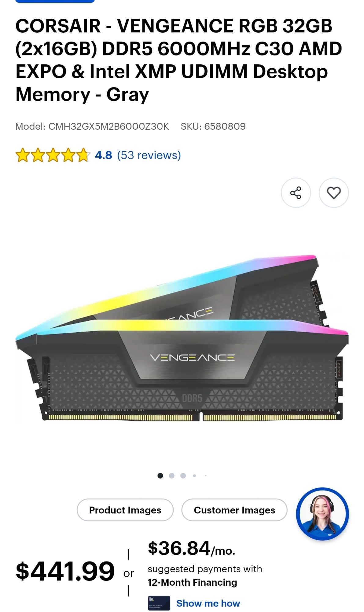Go to first carousel dot
Image resolution: width=364 pixels, height=612 pixels.
[x=160, y=476]
